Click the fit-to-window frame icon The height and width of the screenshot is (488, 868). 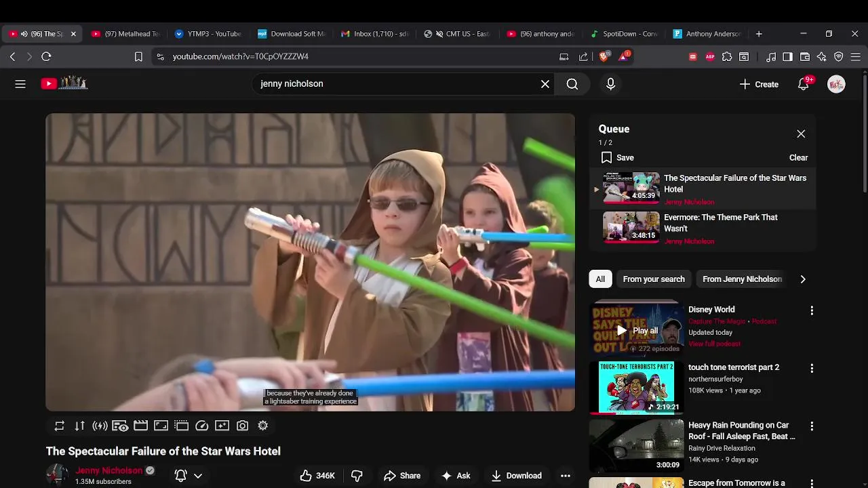pyautogui.click(x=161, y=426)
